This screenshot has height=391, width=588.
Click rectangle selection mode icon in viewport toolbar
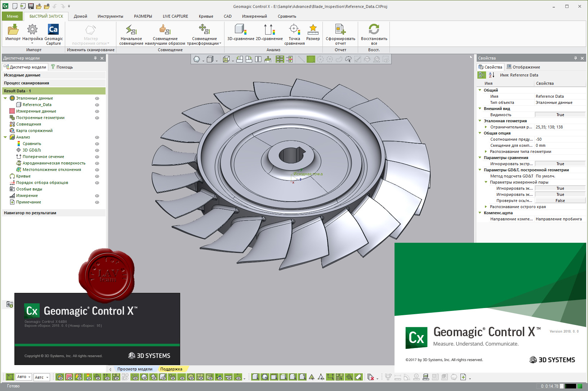(311, 59)
